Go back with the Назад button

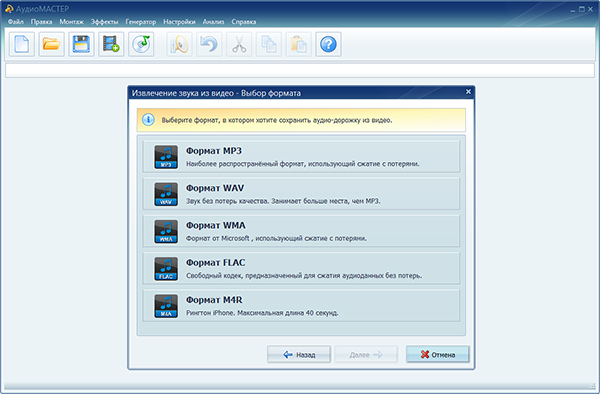click(299, 355)
